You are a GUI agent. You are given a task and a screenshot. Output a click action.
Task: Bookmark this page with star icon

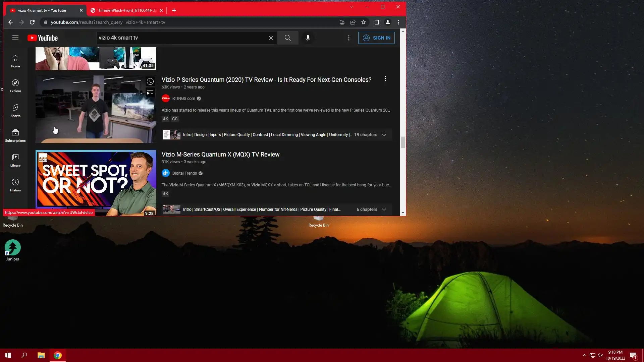(364, 22)
